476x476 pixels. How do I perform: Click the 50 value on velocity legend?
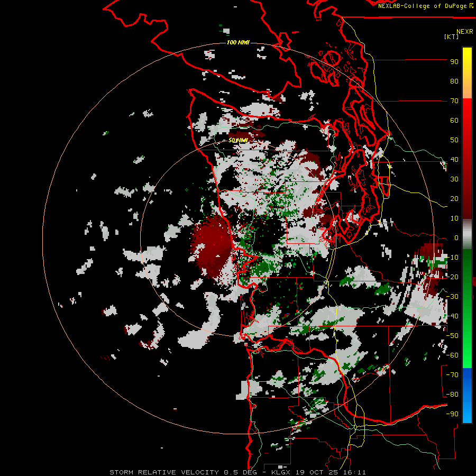(454, 140)
